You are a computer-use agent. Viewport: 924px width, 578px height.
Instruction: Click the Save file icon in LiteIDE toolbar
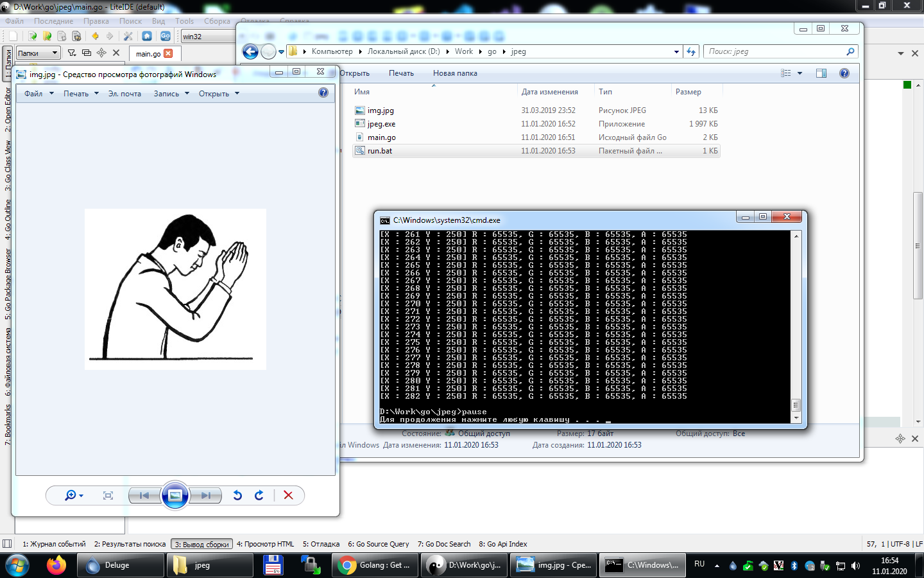coord(62,36)
